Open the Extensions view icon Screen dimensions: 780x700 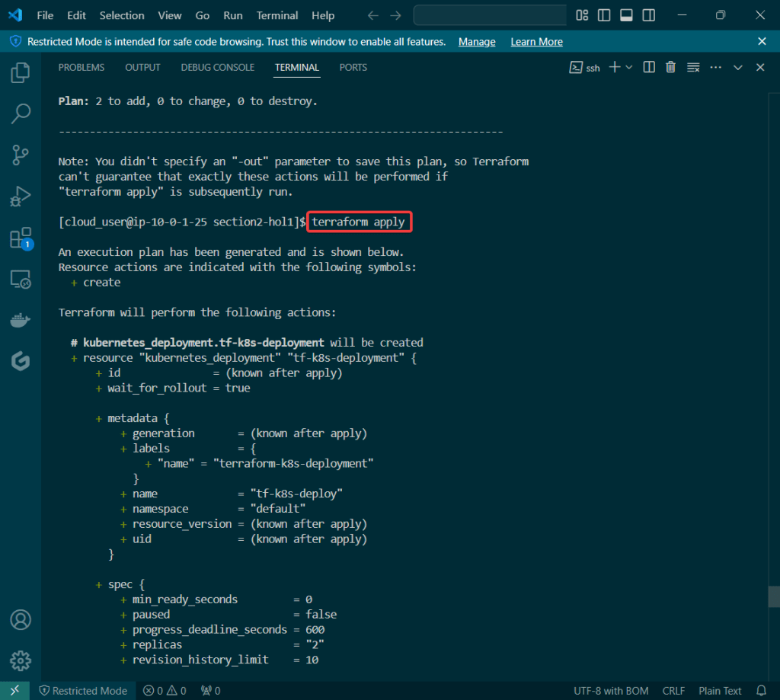21,238
